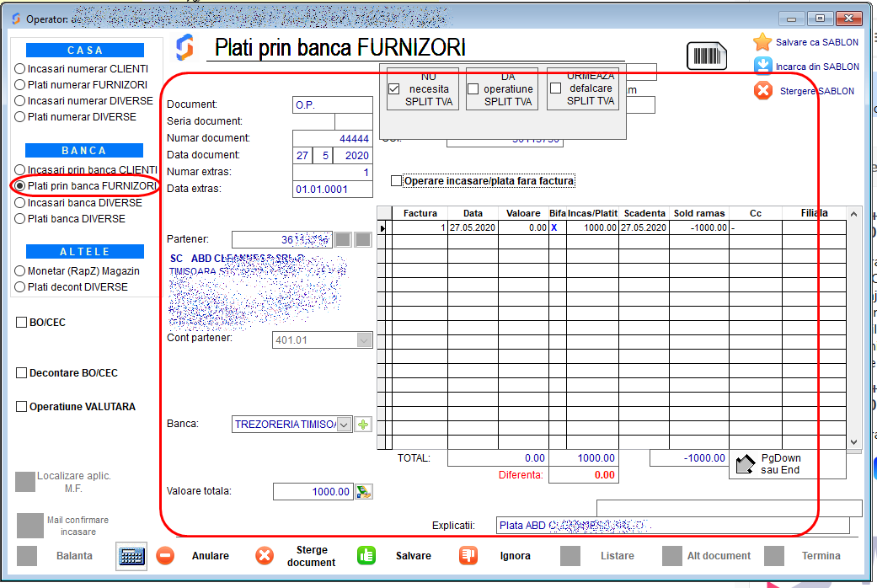The width and height of the screenshot is (877, 588).
Task: Click the star icon Salvare ca SABLON
Action: pyautogui.click(x=762, y=42)
